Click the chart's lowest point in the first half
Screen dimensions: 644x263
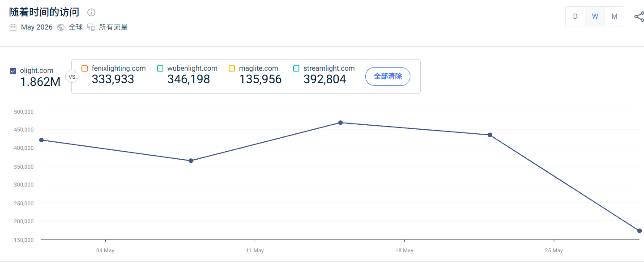click(191, 161)
